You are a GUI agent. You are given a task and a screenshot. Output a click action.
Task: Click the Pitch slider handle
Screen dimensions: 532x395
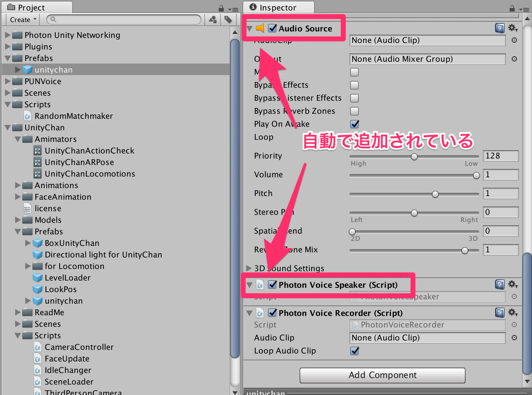click(435, 194)
